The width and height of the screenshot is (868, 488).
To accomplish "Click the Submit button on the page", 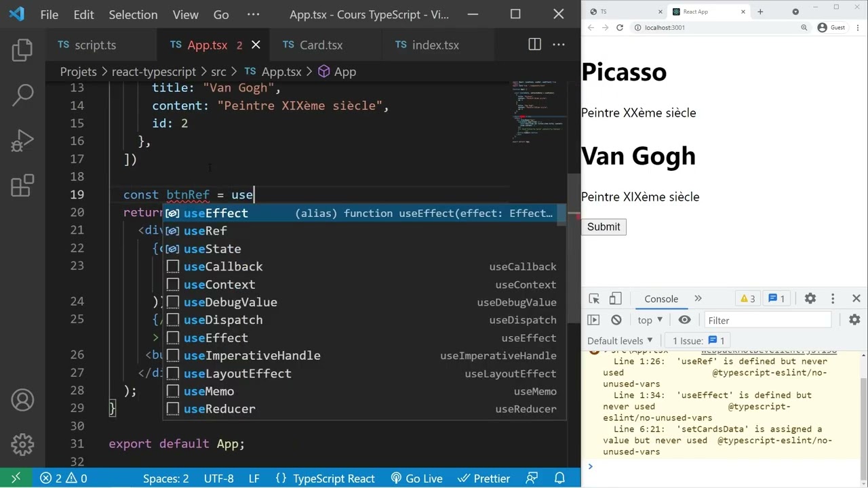I will (604, 227).
